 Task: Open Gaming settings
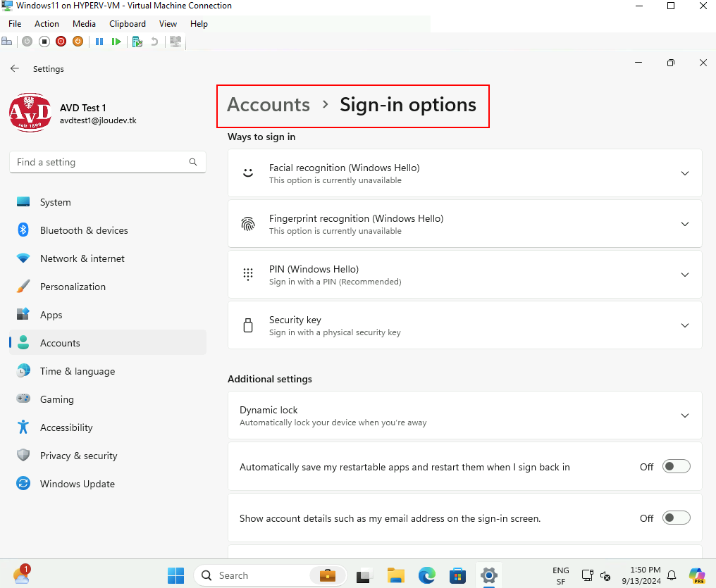tap(108, 399)
